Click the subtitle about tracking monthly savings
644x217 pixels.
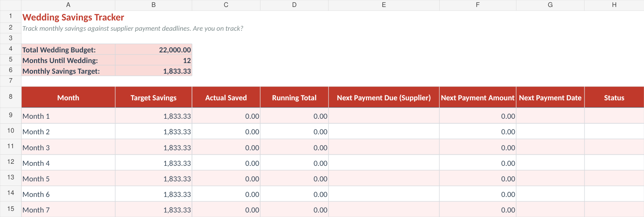pos(132,28)
